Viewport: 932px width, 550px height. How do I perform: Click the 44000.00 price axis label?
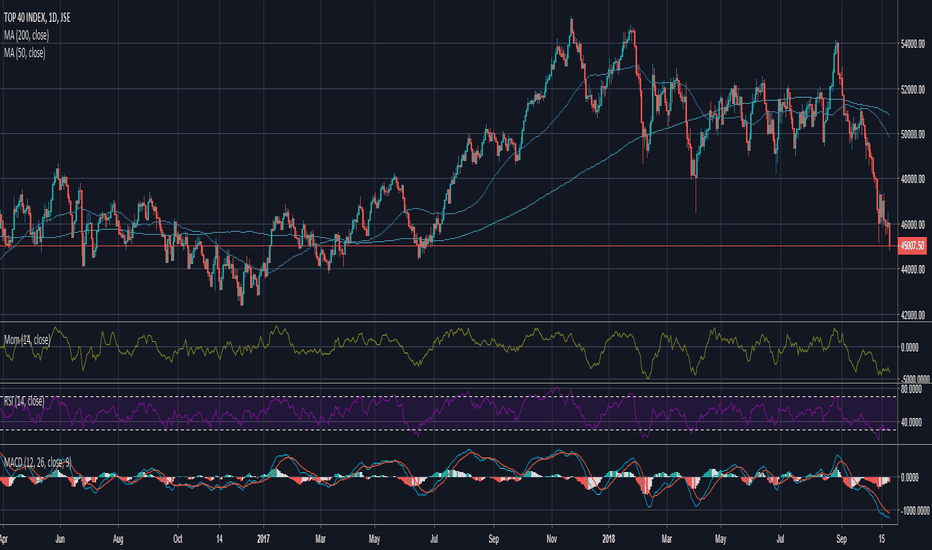913,269
